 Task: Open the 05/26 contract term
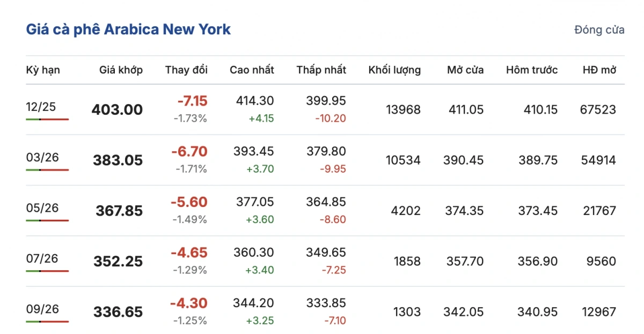click(42, 207)
